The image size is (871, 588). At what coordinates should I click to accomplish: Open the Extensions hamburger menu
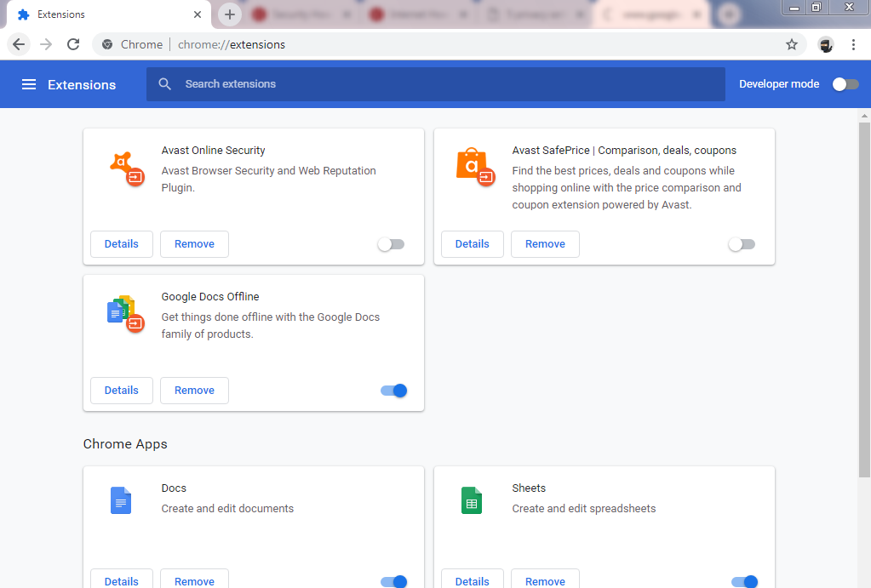click(29, 83)
